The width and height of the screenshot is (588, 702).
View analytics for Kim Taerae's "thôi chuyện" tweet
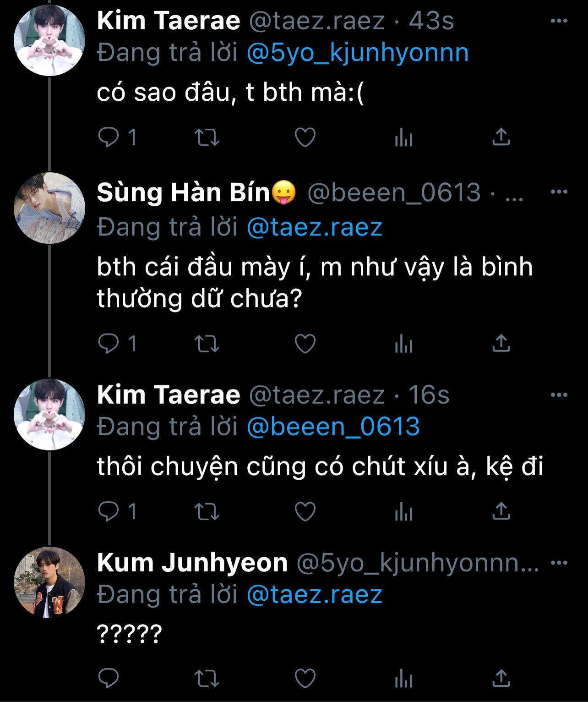tap(403, 511)
